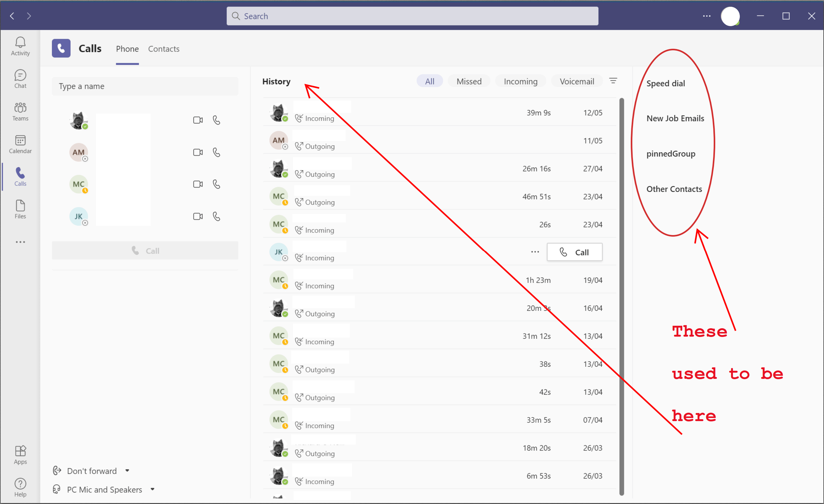The height and width of the screenshot is (504, 824).
Task: Filter history to Voicemail
Action: click(x=577, y=81)
